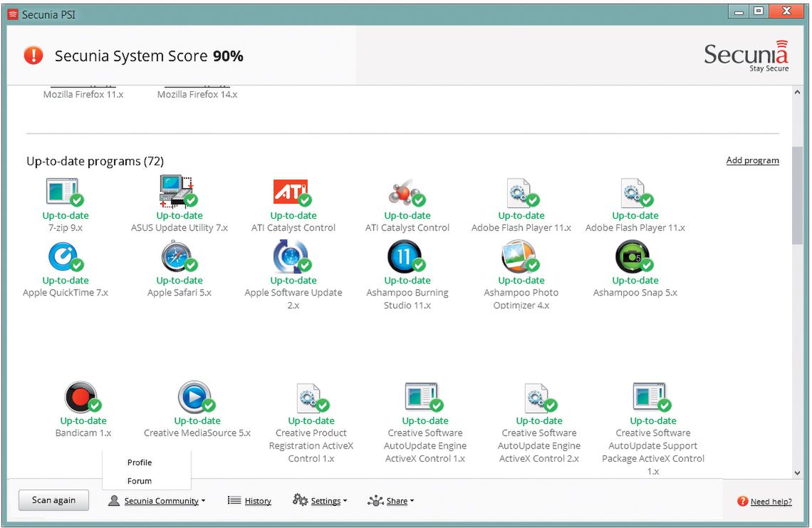Click Up-to-date status above Apple Safari 5.x

tap(179, 280)
